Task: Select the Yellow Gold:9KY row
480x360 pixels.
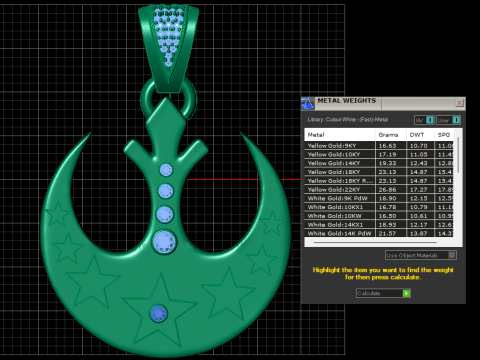Action: [x=379, y=146]
